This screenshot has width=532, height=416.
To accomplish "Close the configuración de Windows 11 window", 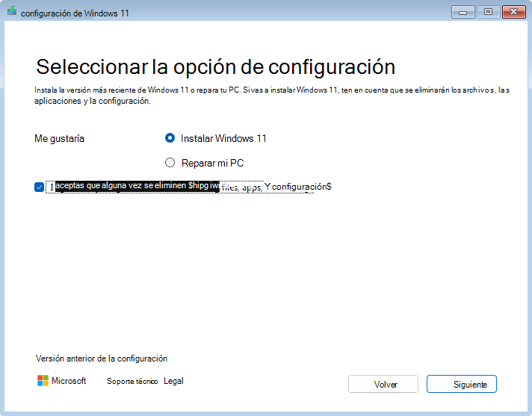I will point(513,12).
